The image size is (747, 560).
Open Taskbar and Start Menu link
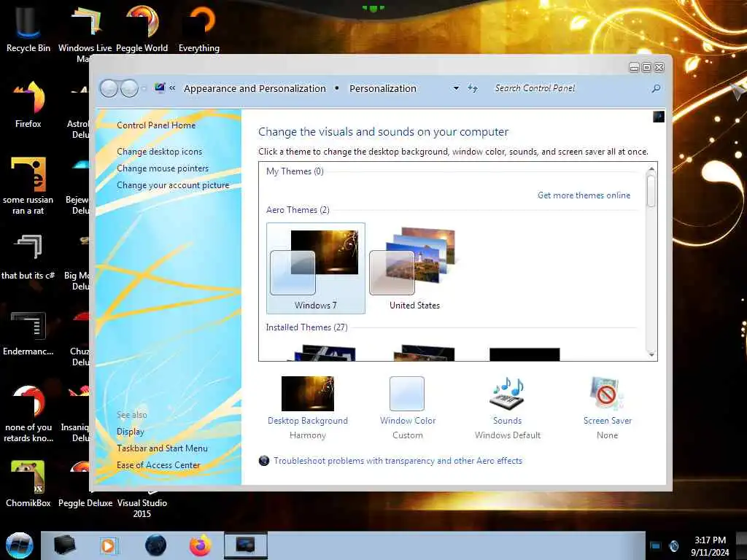click(163, 448)
